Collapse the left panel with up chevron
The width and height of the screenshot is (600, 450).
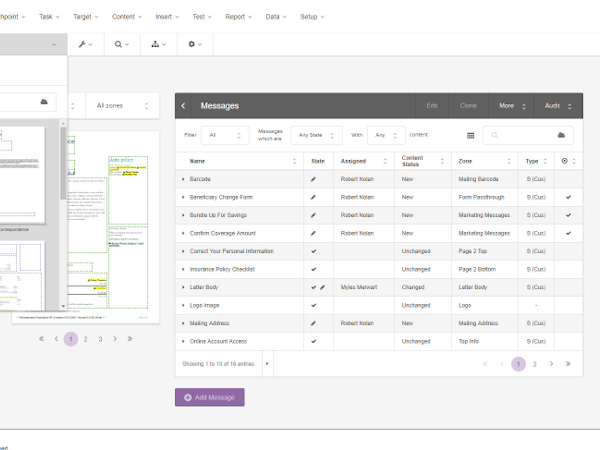54,45
